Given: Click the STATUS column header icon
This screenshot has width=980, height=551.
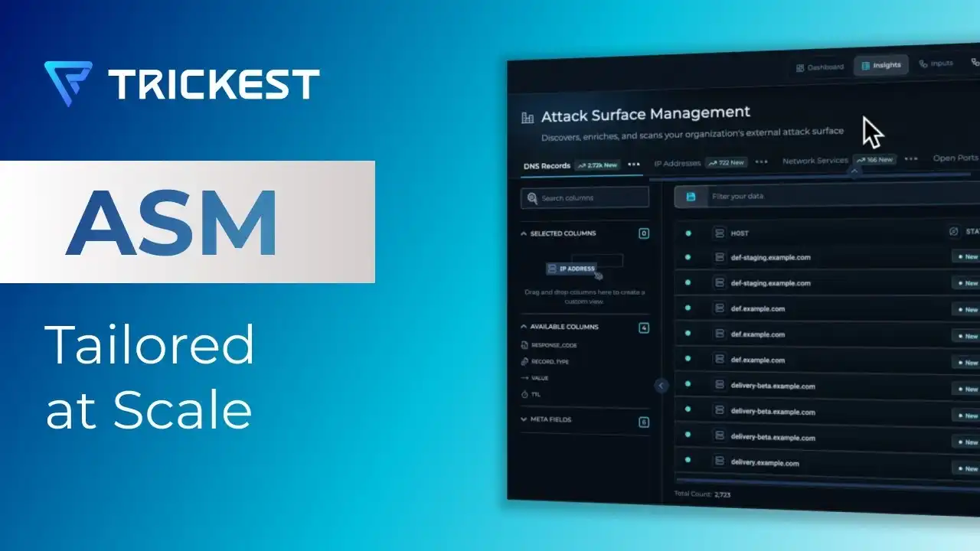Looking at the screenshot, I should pyautogui.click(x=953, y=231).
